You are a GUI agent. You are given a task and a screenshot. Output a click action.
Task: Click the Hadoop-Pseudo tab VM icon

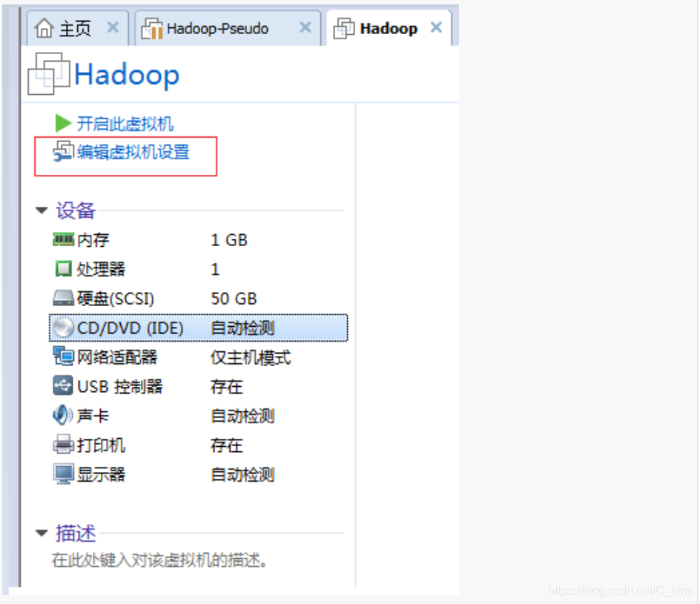click(x=152, y=29)
